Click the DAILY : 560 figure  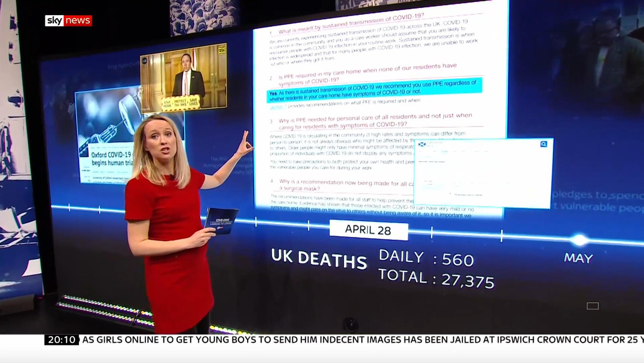click(426, 258)
